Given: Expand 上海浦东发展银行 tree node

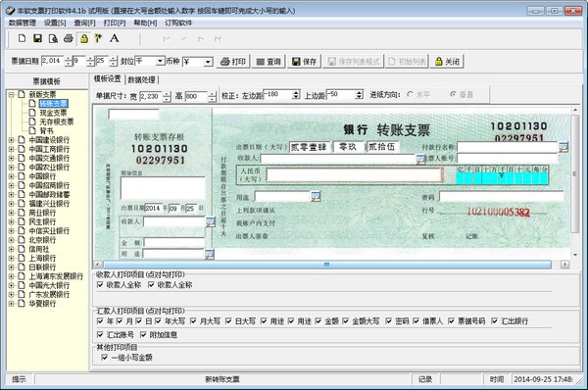Looking at the screenshot, I should click(x=11, y=276).
